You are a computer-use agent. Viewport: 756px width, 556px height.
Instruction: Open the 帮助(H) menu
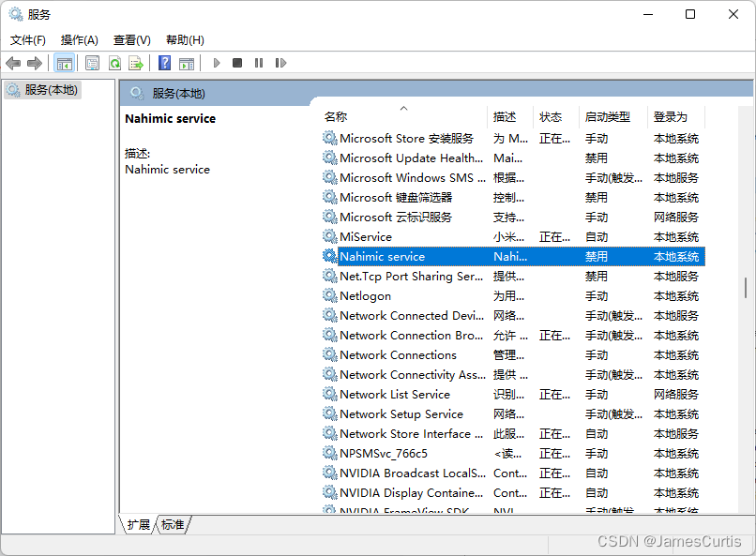[185, 40]
